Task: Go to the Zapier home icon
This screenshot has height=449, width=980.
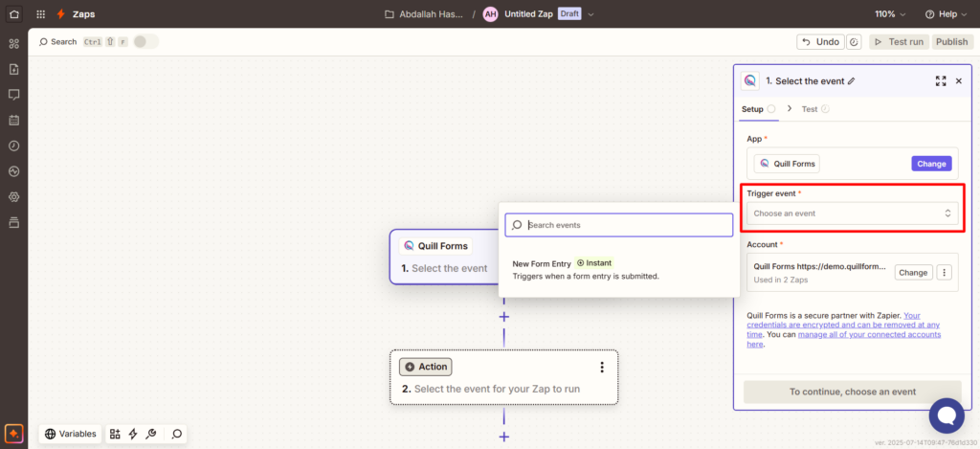Action: (x=13, y=13)
